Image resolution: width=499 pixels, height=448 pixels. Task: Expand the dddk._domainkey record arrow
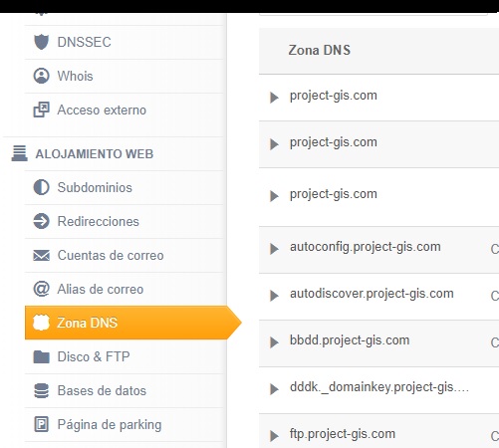click(274, 389)
